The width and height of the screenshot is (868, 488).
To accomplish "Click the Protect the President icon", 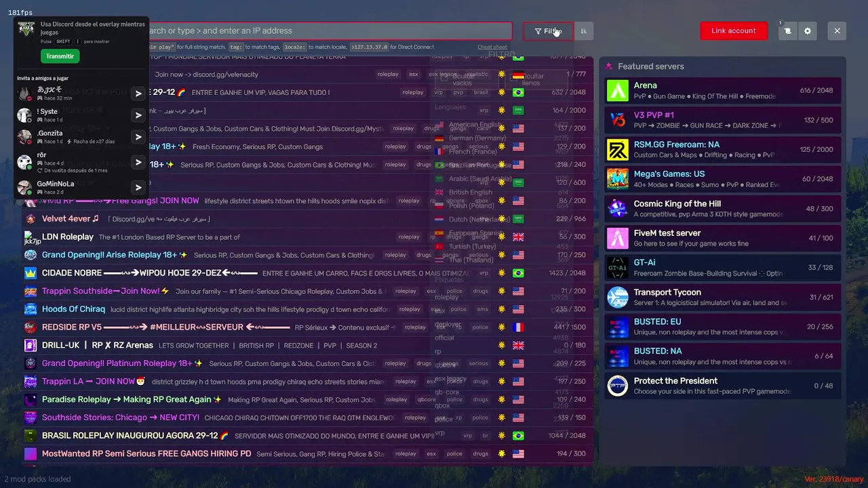I will pyautogui.click(x=618, y=386).
